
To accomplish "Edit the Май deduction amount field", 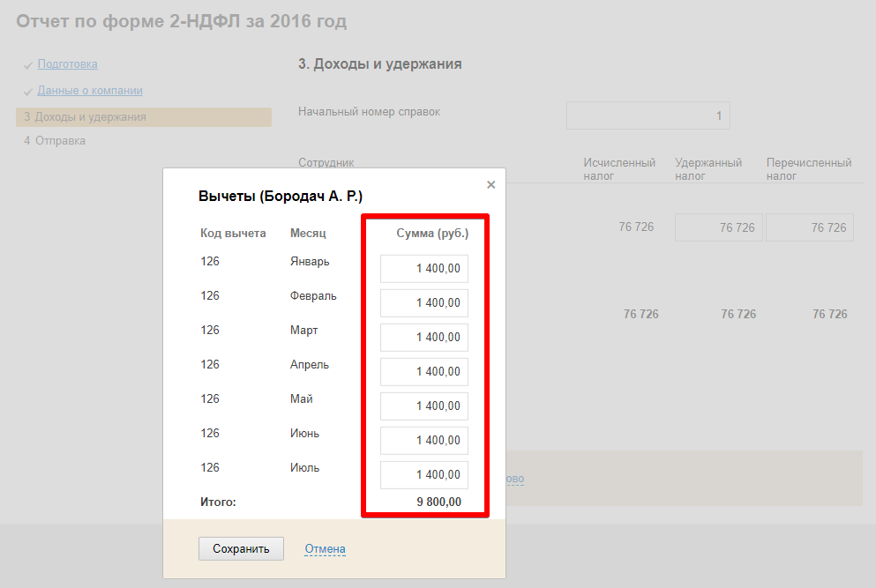I will 424,406.
